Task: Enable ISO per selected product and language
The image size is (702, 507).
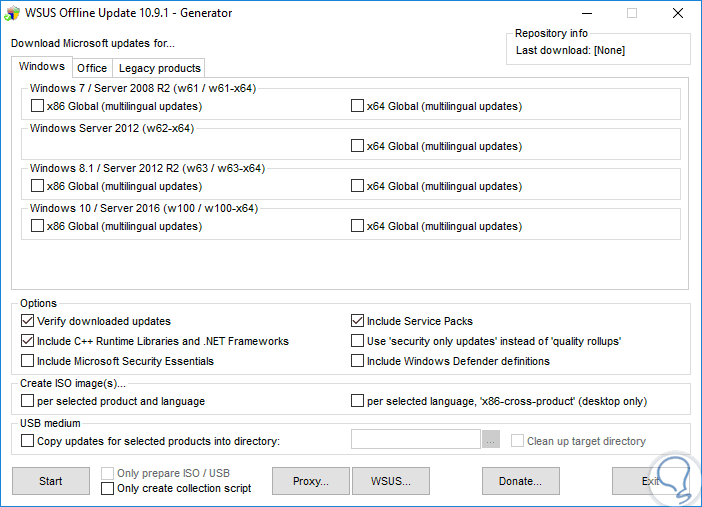Action: click(27, 401)
